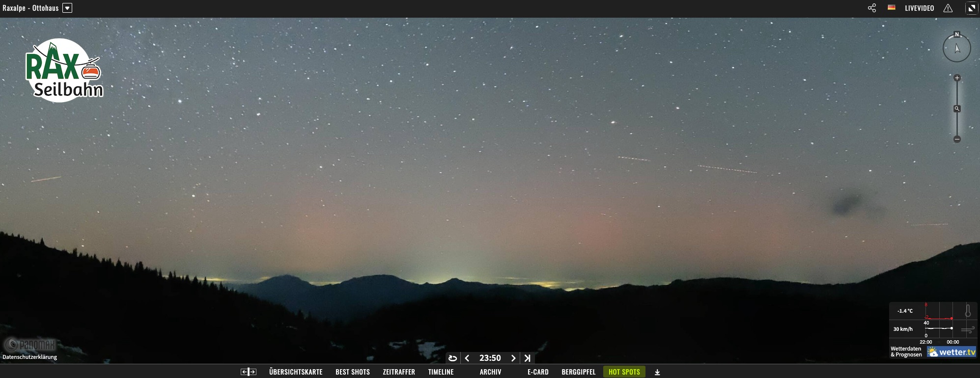Open the RAX Seilbahn logo
Screen dimensions: 980x378
tap(64, 70)
